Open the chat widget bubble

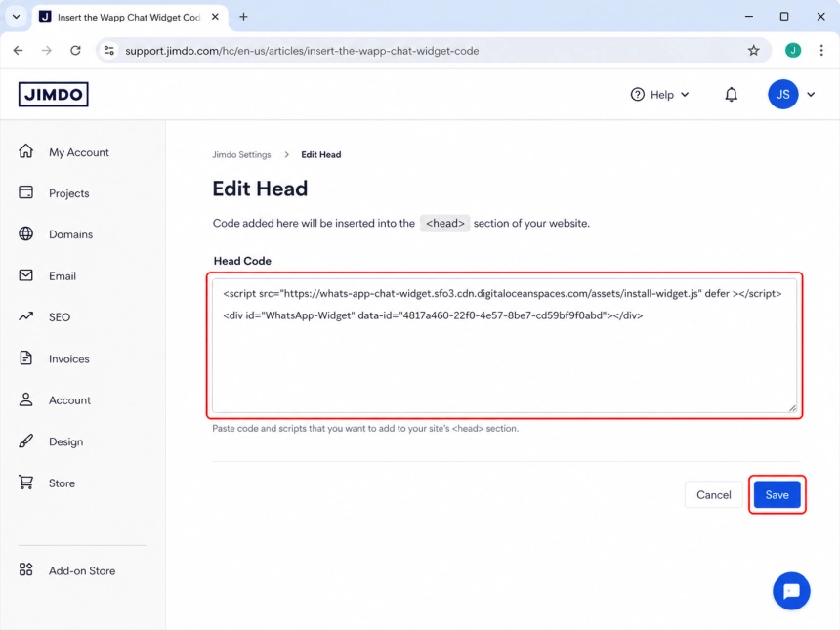[x=791, y=592]
